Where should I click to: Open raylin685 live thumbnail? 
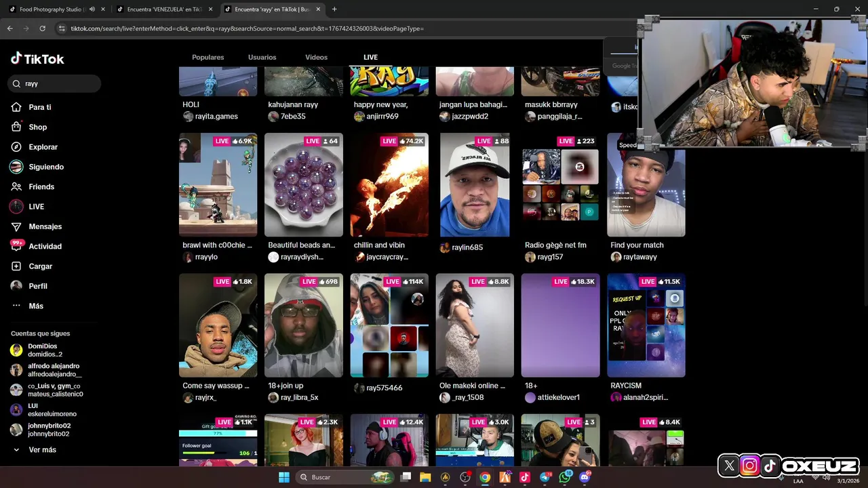tap(475, 184)
